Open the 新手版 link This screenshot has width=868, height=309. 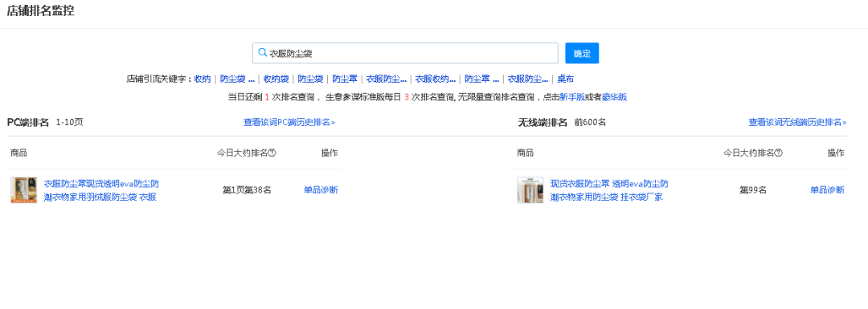[572, 97]
